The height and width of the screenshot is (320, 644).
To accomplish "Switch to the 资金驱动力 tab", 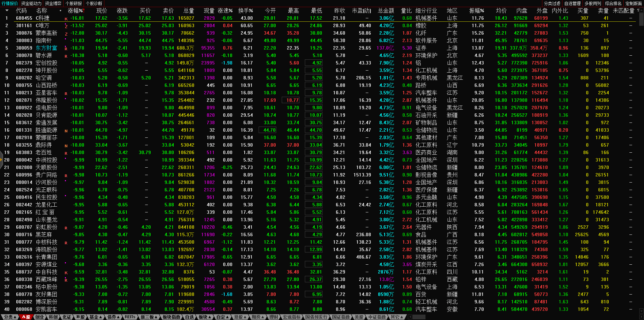I will 31,3.
